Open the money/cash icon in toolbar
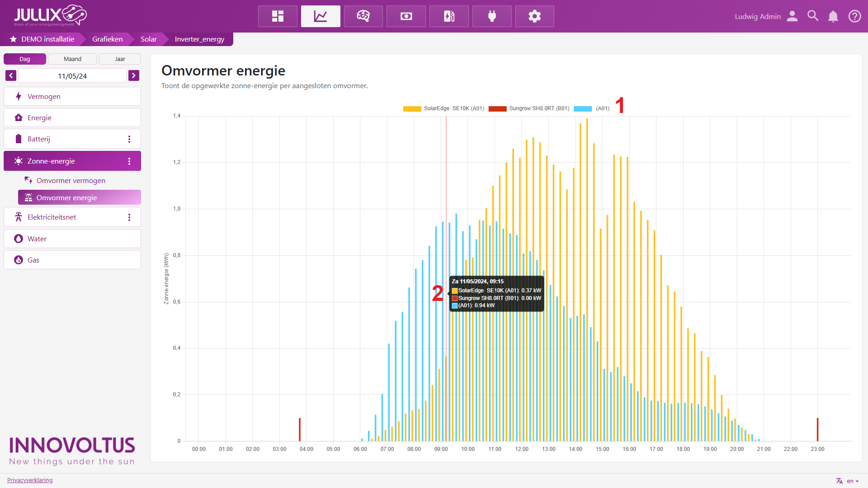Screen dimensions: 868x488 406,16
